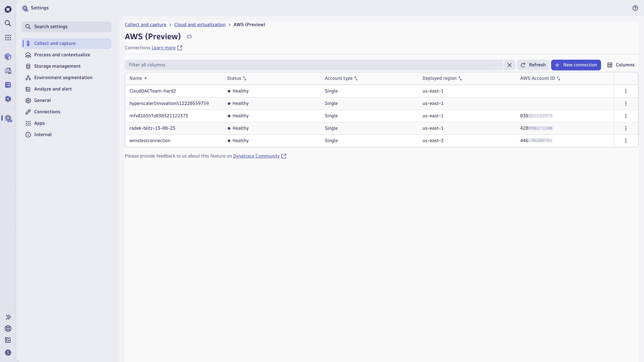Open the Learn more link
Image resolution: width=644 pixels, height=362 pixels.
[x=164, y=48]
